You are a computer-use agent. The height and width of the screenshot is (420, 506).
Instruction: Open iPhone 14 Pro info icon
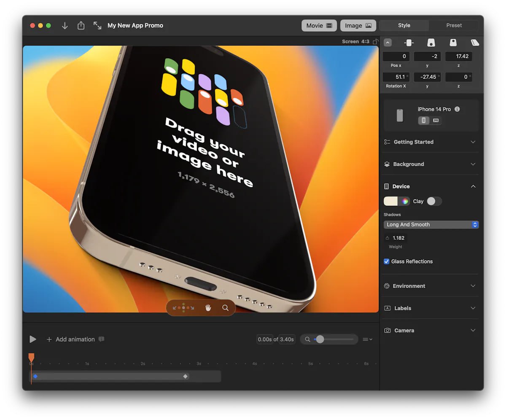[457, 109]
